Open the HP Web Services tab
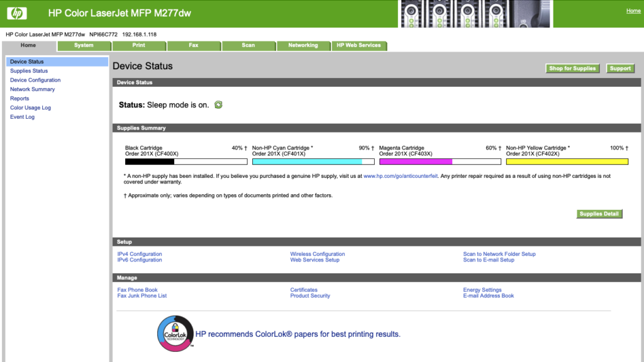This screenshot has width=644, height=362. tap(358, 45)
